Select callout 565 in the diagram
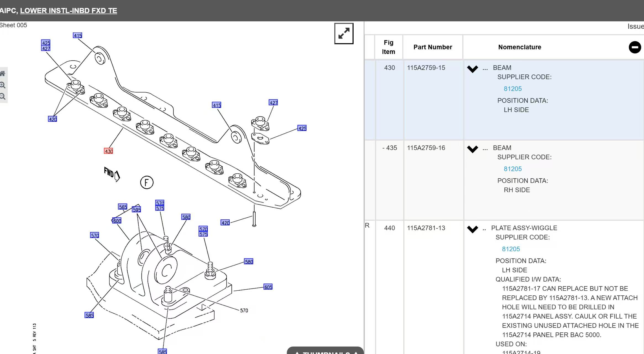This screenshot has width=644, height=354. 123,207
